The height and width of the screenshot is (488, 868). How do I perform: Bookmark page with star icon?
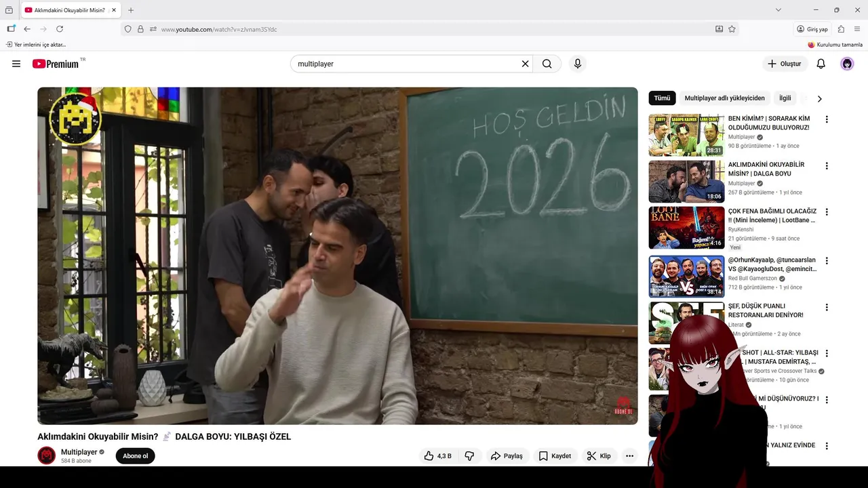pyautogui.click(x=732, y=29)
